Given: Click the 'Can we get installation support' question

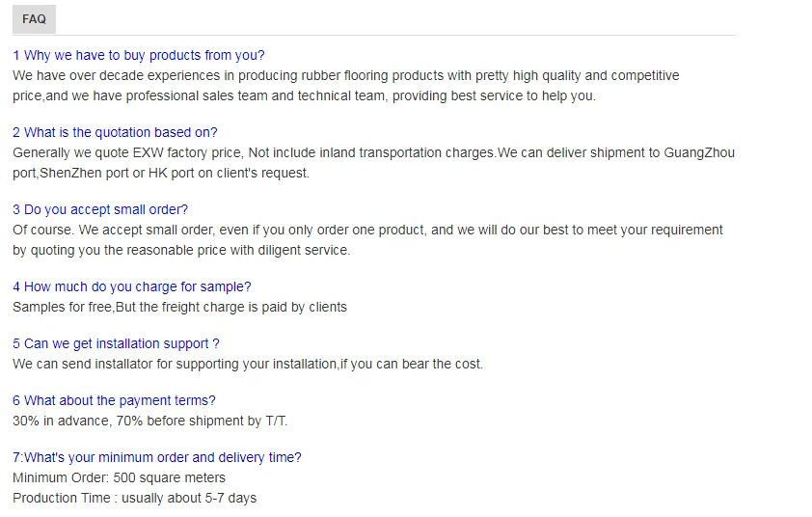Looking at the screenshot, I should click(116, 343).
